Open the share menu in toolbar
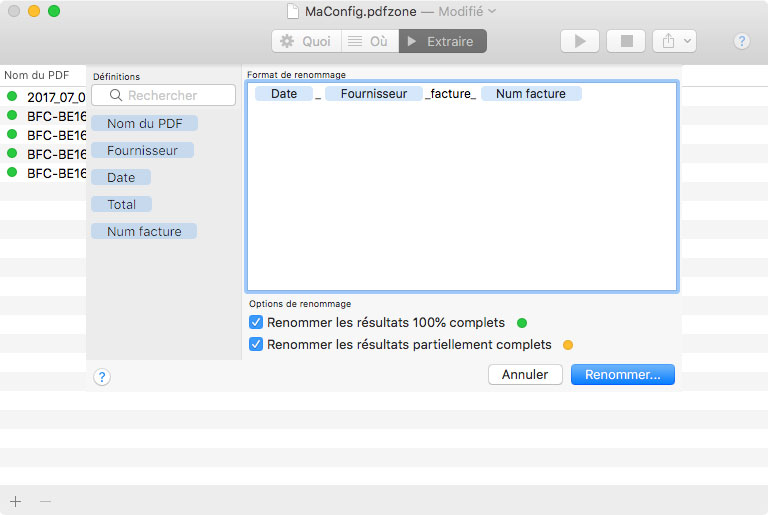This screenshot has width=768, height=515. [674, 41]
